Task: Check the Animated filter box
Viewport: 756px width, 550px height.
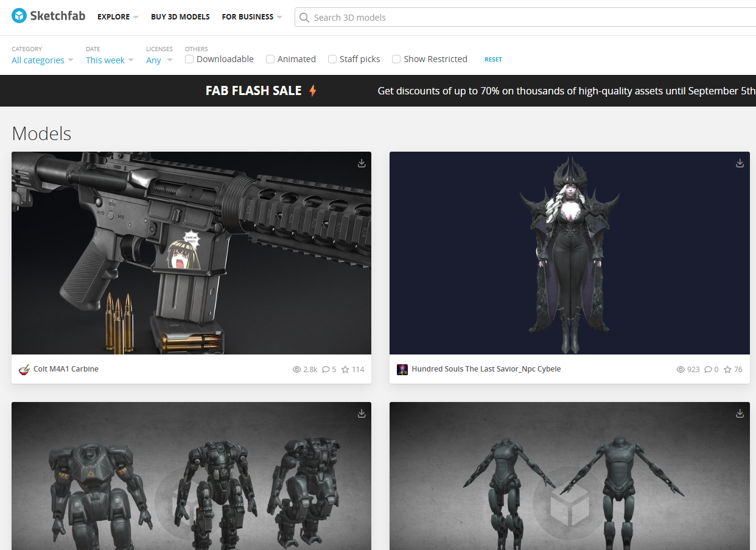Action: [270, 59]
